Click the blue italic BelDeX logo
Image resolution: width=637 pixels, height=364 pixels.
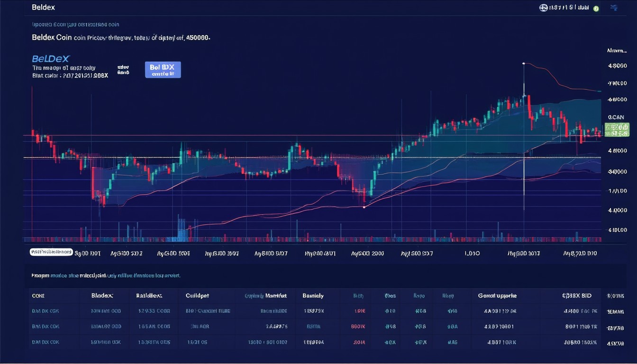51,59
